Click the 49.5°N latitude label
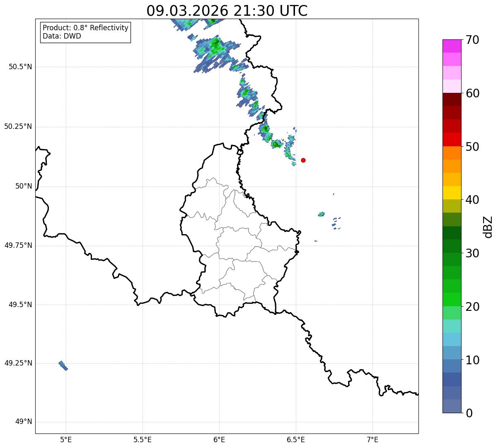Screen dimensions: 498x448 point(20,305)
